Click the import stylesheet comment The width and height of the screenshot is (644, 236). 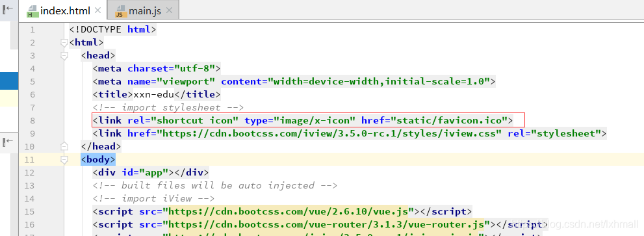point(168,108)
